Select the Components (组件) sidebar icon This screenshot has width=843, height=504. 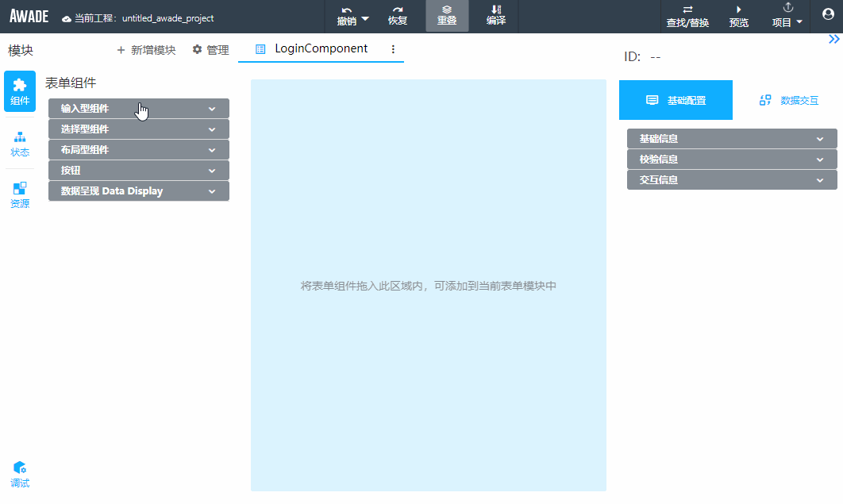(20, 91)
